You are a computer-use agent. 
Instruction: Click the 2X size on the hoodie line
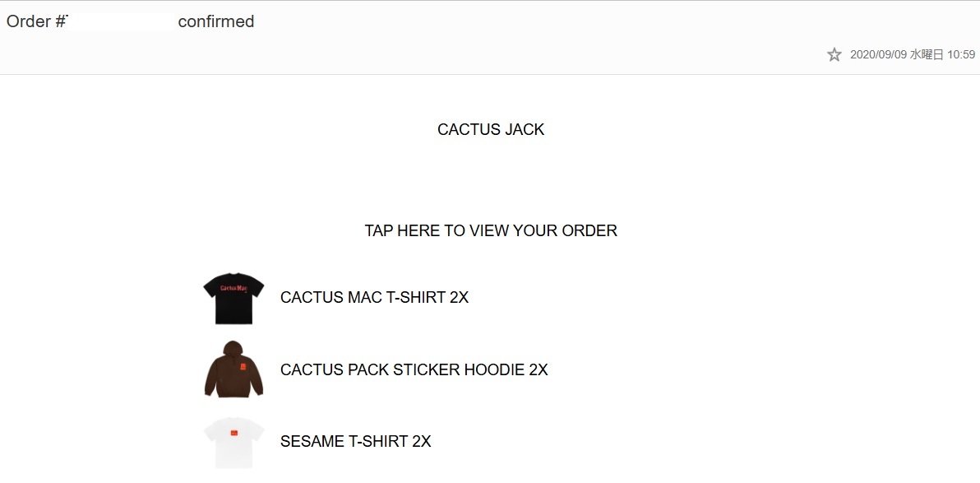point(539,369)
